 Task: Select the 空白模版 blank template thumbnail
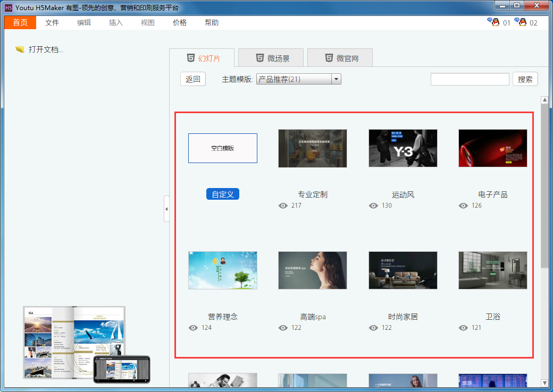tap(223, 148)
